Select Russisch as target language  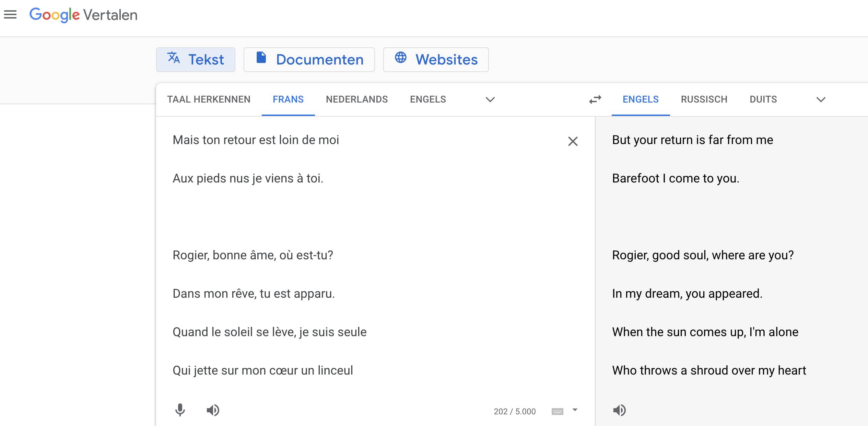pos(704,99)
